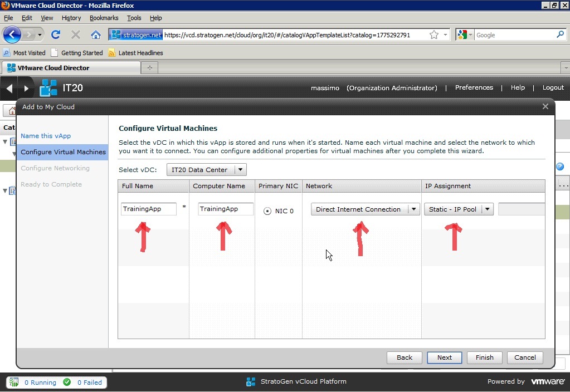570x392 pixels.
Task: Click the StratoGen vCloud Platform logo icon
Action: (251, 381)
